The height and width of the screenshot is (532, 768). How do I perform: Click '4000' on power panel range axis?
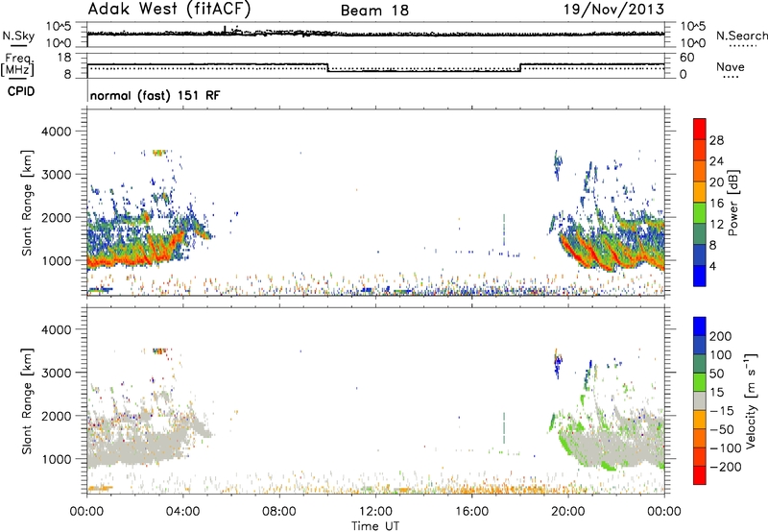[56, 132]
